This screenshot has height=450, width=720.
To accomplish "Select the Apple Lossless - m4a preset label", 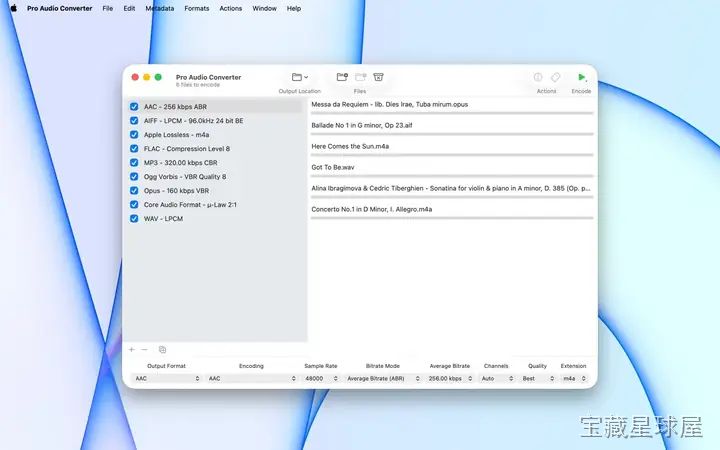I will (x=176, y=135).
